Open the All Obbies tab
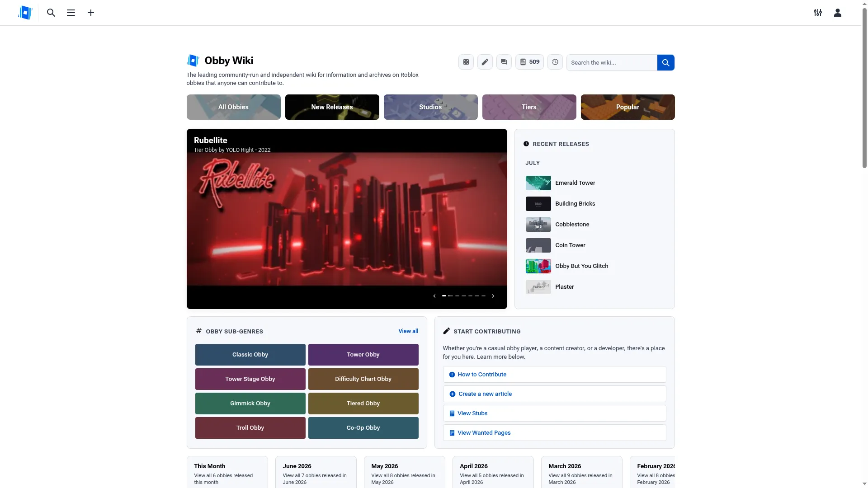 click(234, 107)
